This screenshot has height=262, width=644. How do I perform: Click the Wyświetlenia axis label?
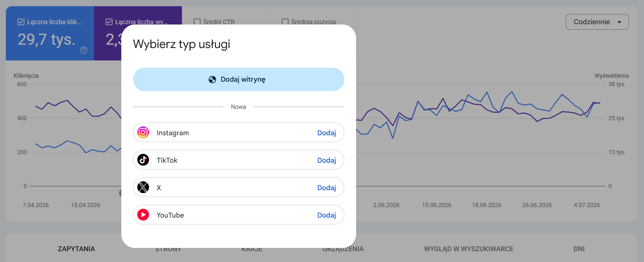(x=611, y=75)
